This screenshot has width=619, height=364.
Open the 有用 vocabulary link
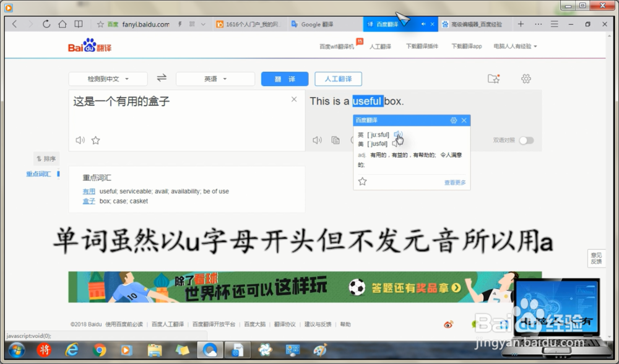click(x=89, y=191)
